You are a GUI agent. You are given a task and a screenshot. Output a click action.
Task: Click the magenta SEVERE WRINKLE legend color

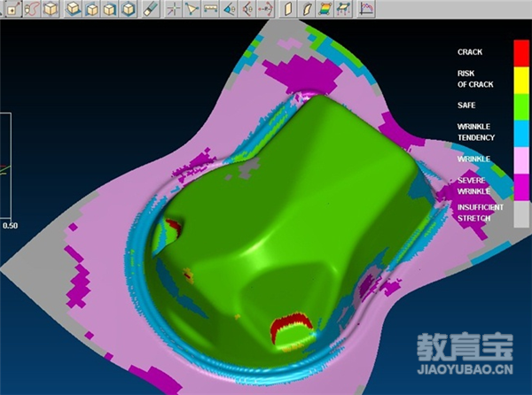(x=521, y=187)
